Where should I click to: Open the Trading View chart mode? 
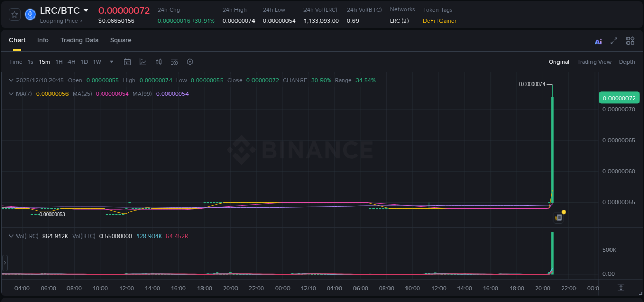594,62
